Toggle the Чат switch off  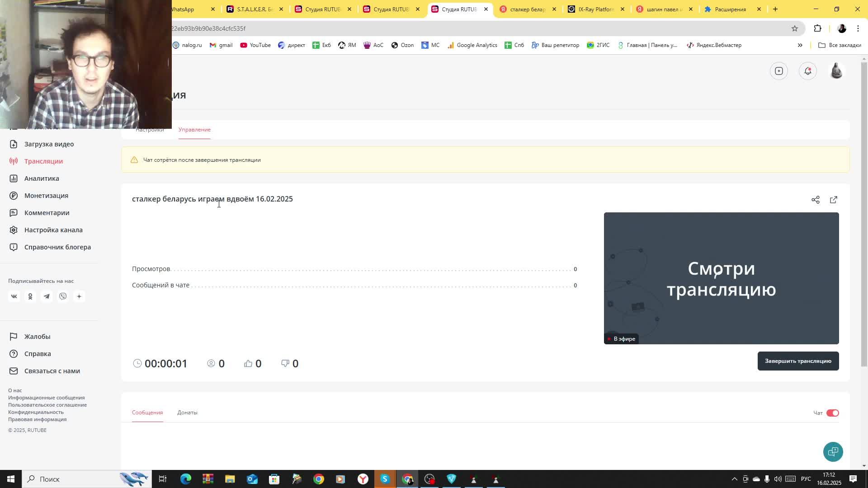(x=832, y=413)
